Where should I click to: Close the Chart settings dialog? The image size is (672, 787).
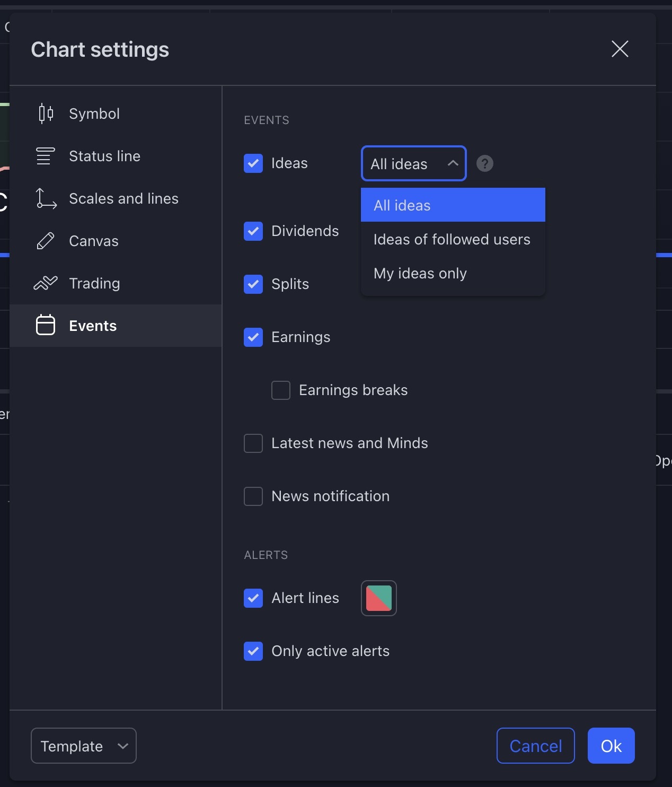click(x=620, y=49)
